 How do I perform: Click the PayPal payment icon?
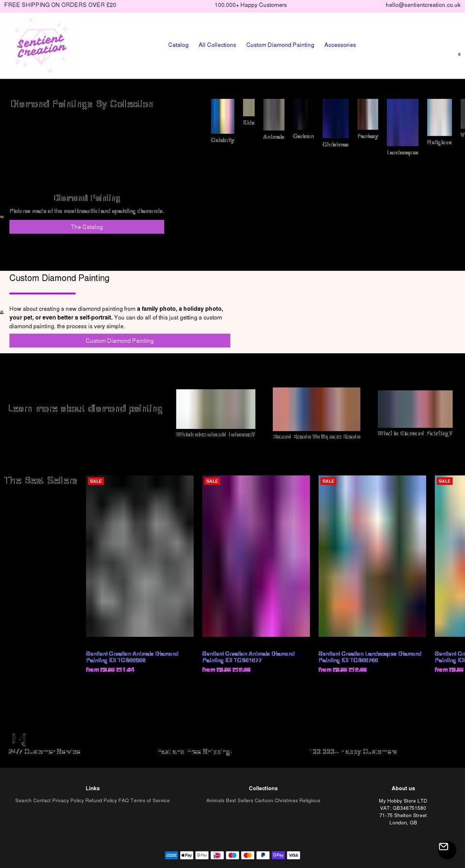click(x=263, y=855)
